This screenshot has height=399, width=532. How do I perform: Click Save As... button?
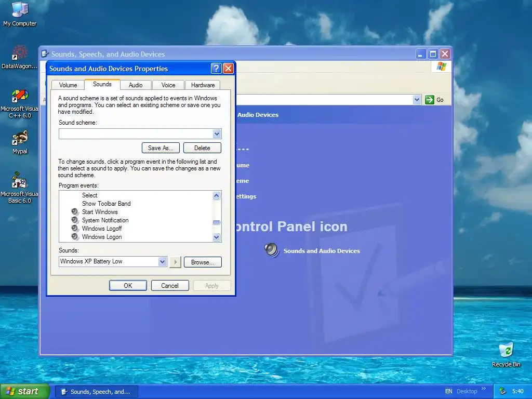tap(161, 148)
